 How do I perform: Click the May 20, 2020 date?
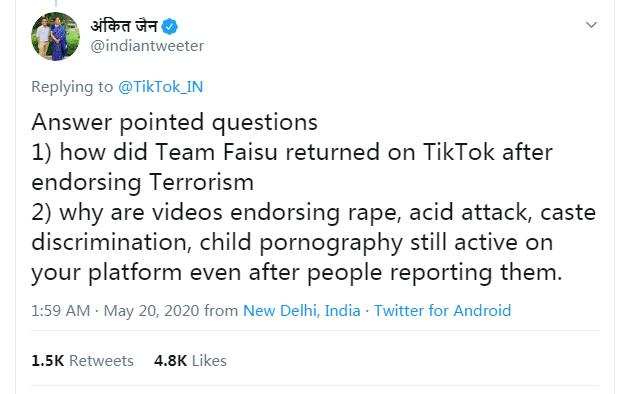click(x=151, y=310)
